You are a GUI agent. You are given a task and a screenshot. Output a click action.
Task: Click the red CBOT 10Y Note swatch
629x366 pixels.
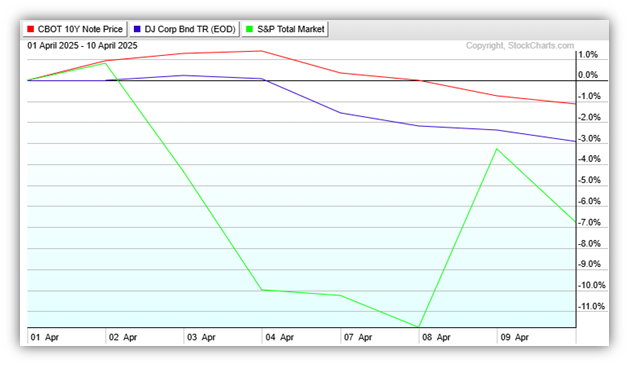(x=30, y=29)
